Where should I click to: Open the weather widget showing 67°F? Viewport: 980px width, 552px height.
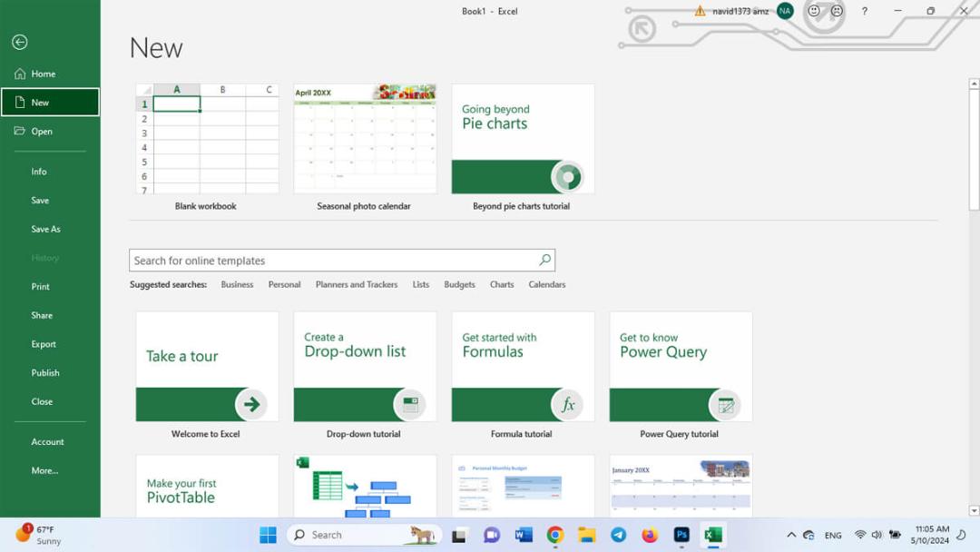coord(39,535)
